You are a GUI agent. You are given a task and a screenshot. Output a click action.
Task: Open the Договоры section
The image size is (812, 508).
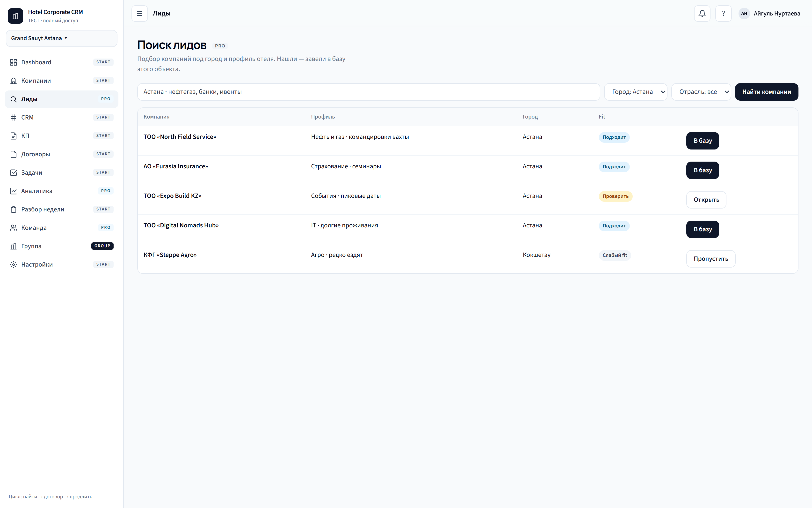[x=61, y=154]
